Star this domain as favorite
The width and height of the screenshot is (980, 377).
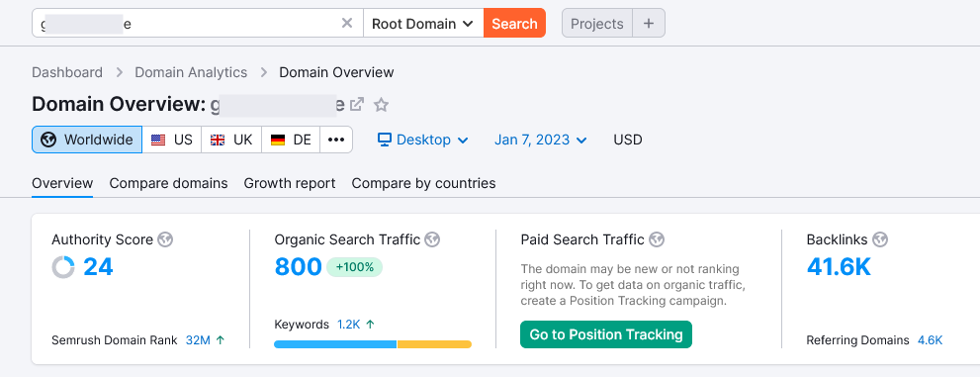click(382, 105)
